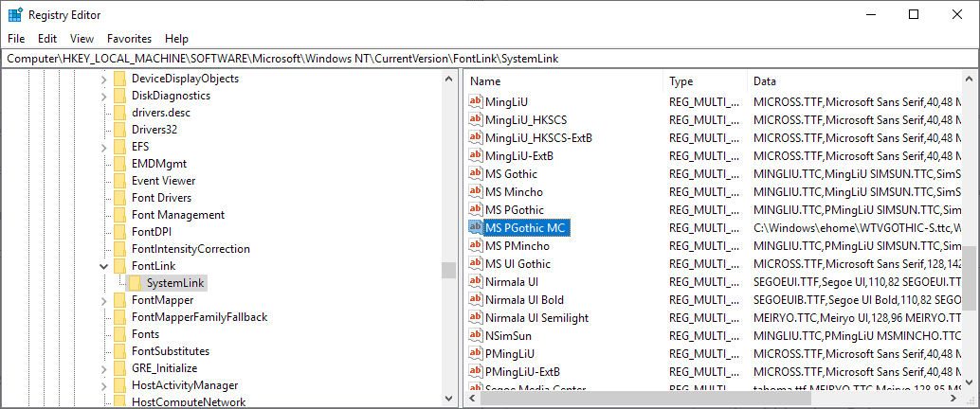Select the FontSubstitutes key

pyautogui.click(x=171, y=351)
